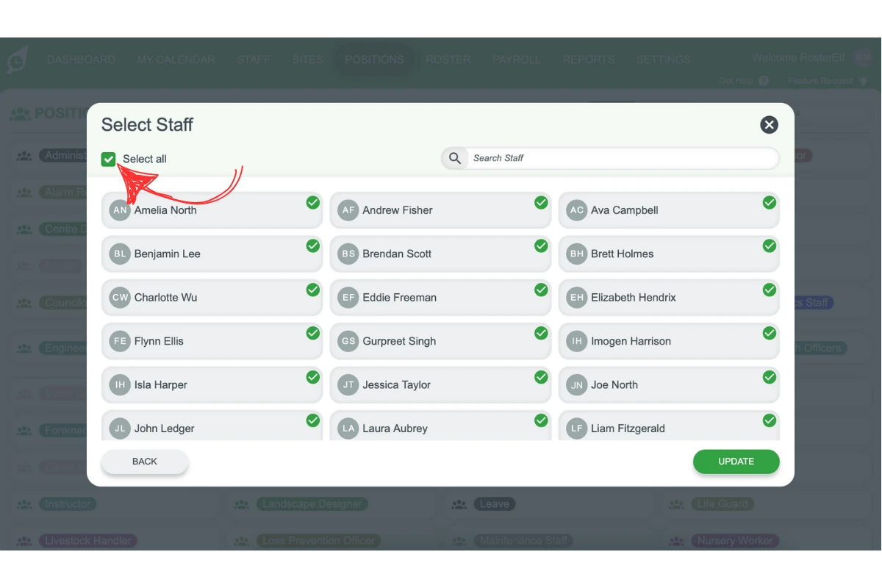Deselect Amelia North's green checkmark

[x=313, y=202]
